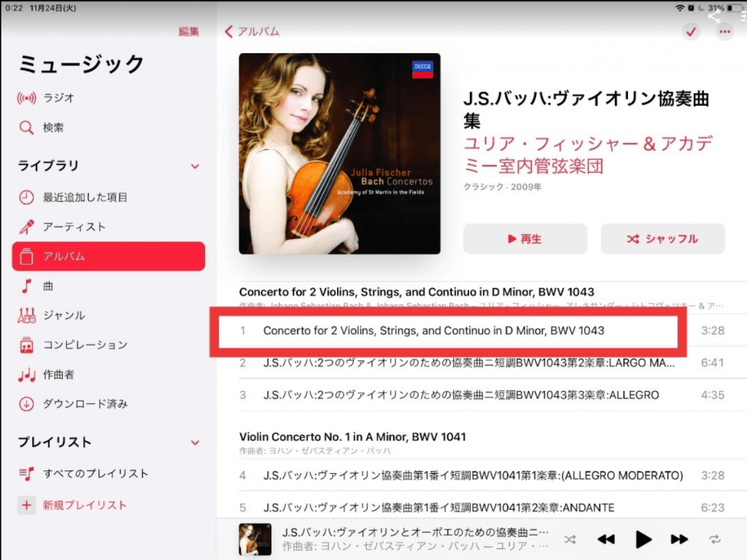
Task: Play track 3 BWV1043 第3楽章 ALLEGRO
Action: 481,395
